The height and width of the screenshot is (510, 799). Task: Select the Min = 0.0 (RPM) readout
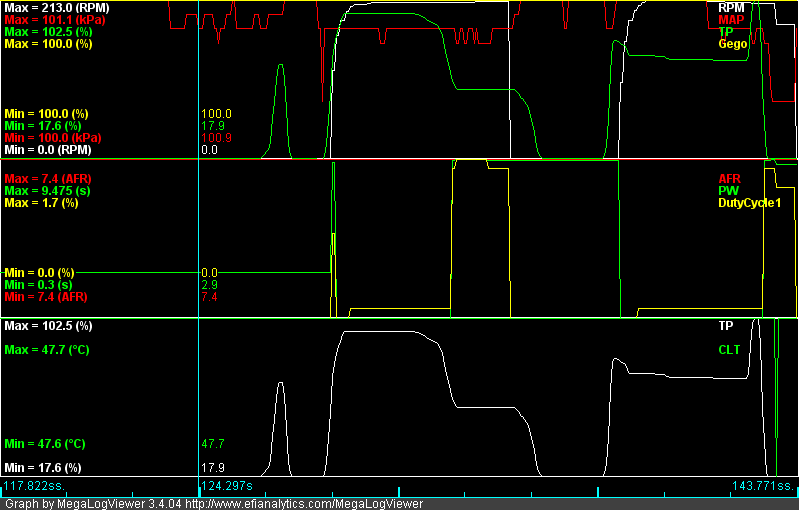[50, 149]
